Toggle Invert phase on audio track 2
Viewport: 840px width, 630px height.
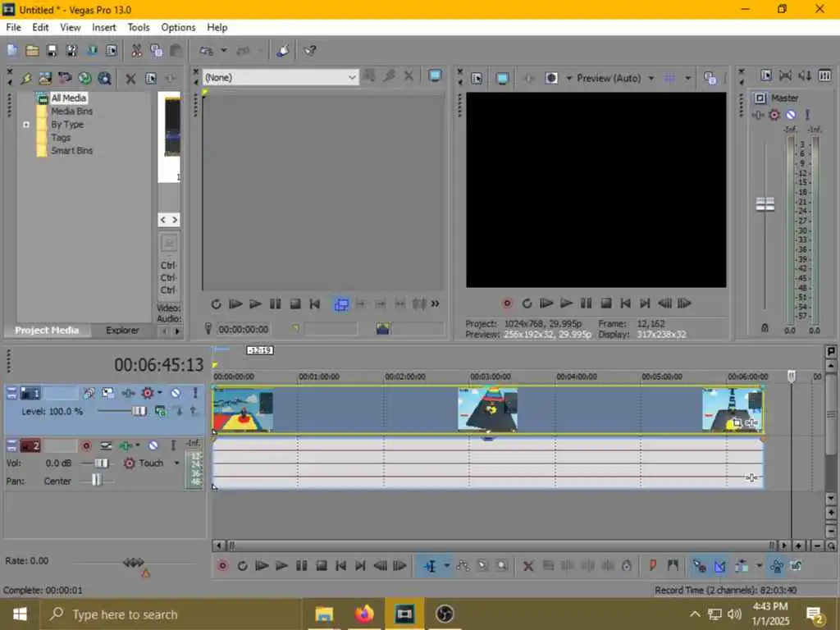tap(106, 445)
